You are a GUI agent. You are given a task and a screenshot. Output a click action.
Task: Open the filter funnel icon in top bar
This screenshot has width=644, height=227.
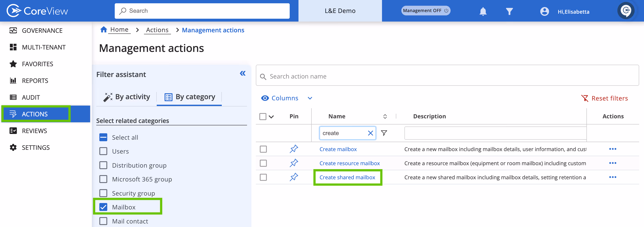point(509,11)
